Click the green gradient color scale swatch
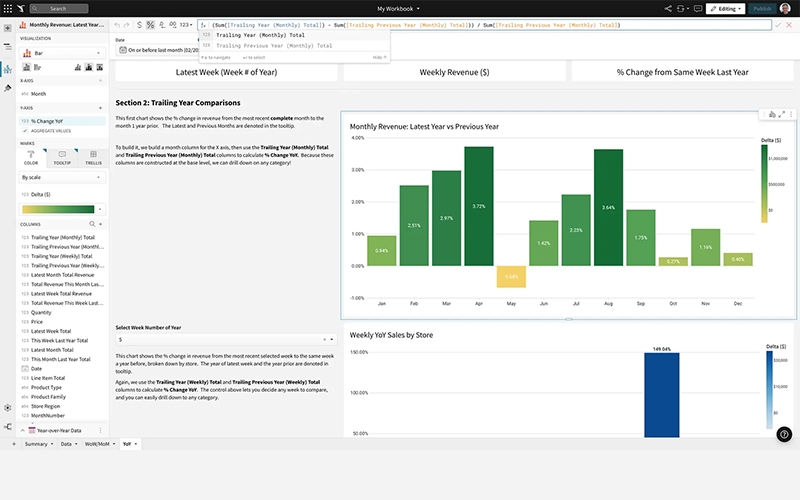Screen dimensions: 800x500 coord(59,209)
